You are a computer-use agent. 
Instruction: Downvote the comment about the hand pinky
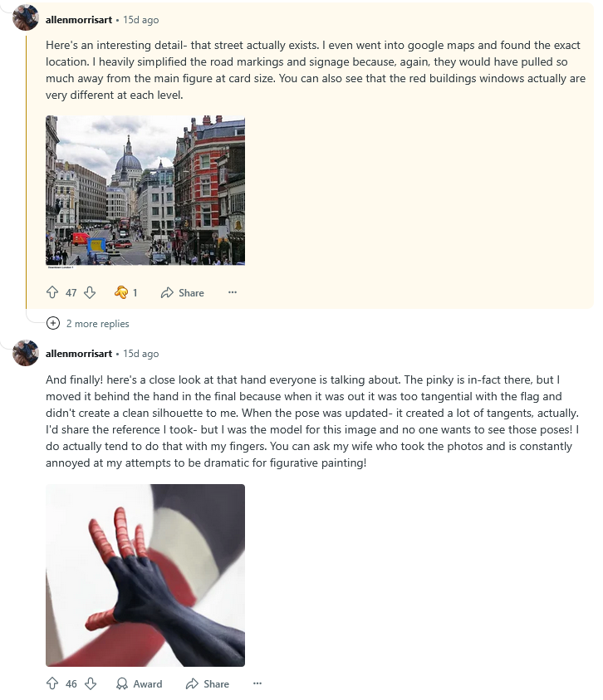click(91, 683)
